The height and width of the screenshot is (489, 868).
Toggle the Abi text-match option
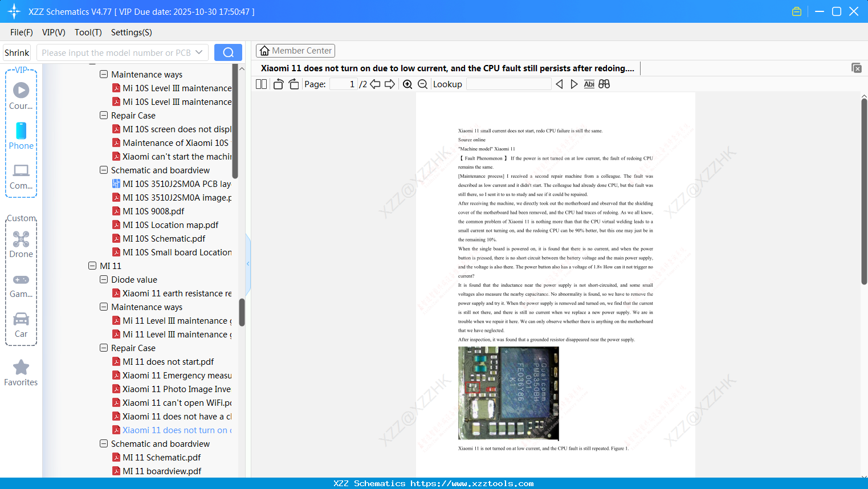pyautogui.click(x=589, y=84)
